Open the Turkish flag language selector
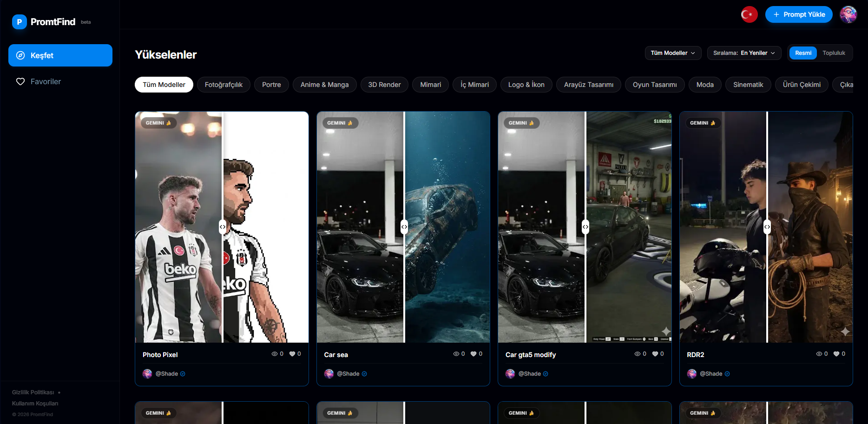 (749, 14)
